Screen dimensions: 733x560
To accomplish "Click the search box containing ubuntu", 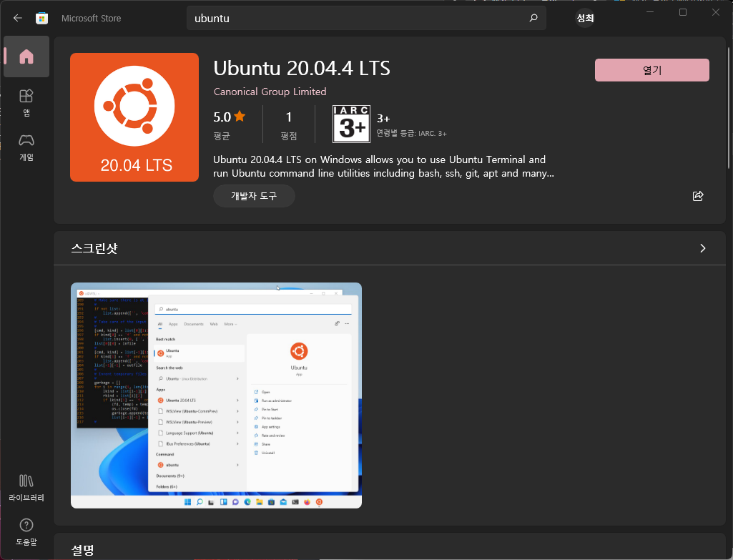I will [366, 18].
